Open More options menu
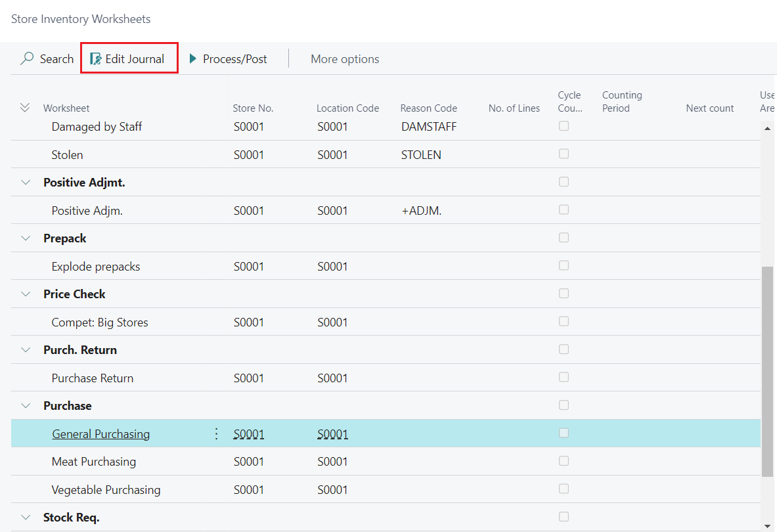This screenshot has width=777, height=532. click(345, 59)
